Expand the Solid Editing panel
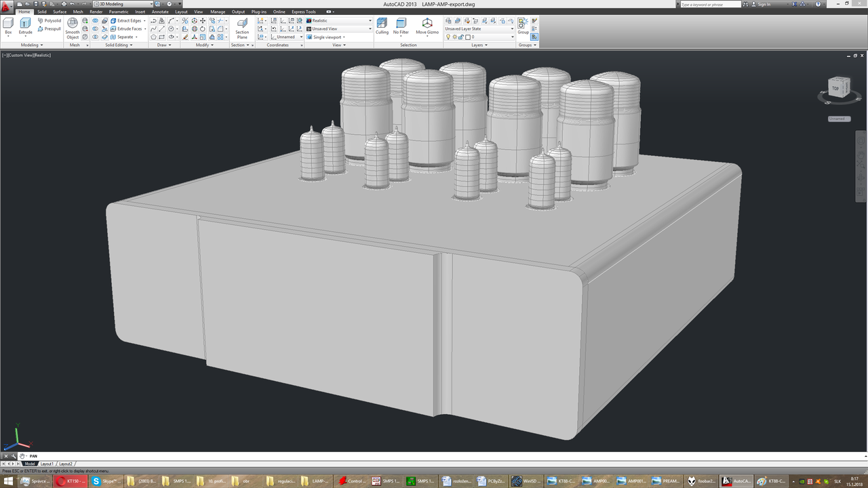This screenshot has width=868, height=488. [119, 45]
